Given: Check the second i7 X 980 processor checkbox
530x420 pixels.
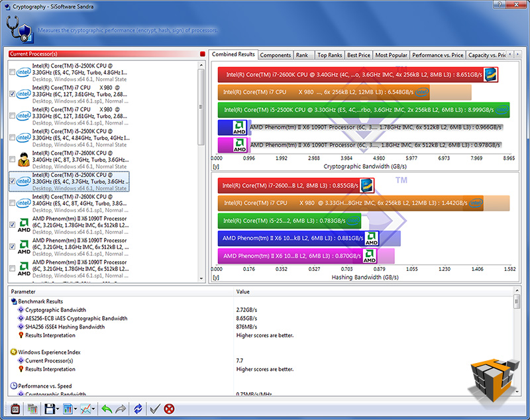Looking at the screenshot, I should [12, 116].
